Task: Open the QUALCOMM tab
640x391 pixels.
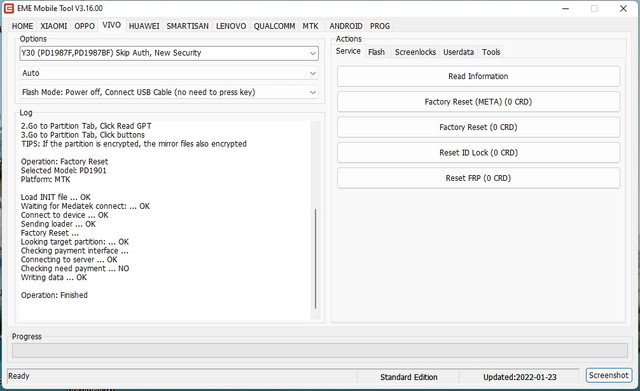Action: (x=274, y=26)
